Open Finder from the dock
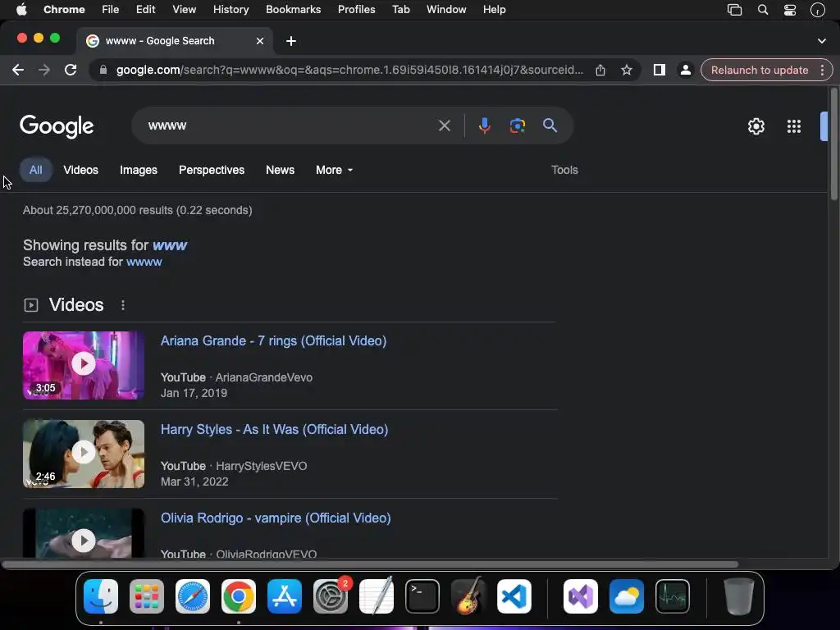 pos(101,596)
